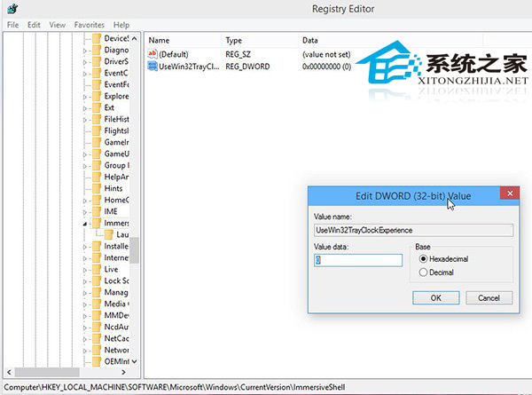Screen dimensions: 532x395
Task: Click the GameU folder icon
Action: tap(97, 154)
